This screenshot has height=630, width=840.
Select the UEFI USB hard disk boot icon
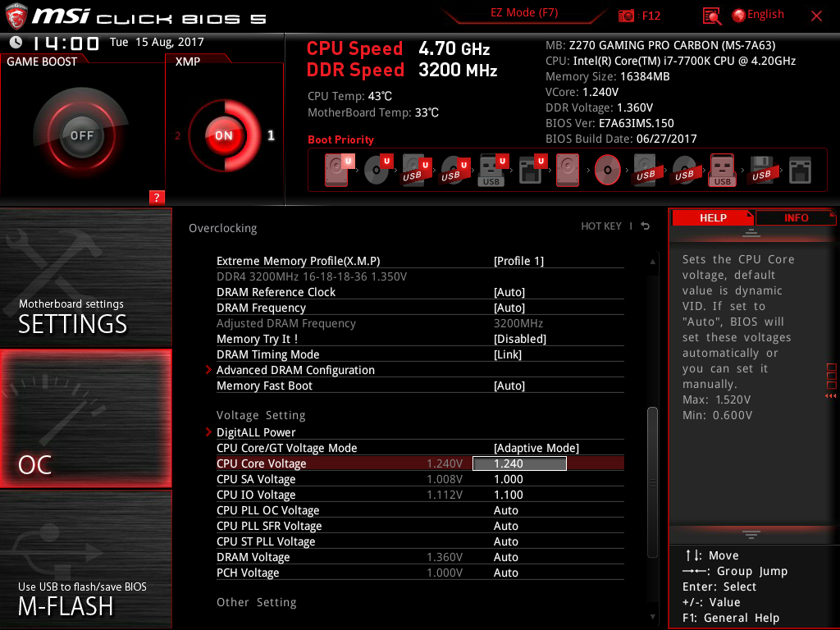(417, 170)
